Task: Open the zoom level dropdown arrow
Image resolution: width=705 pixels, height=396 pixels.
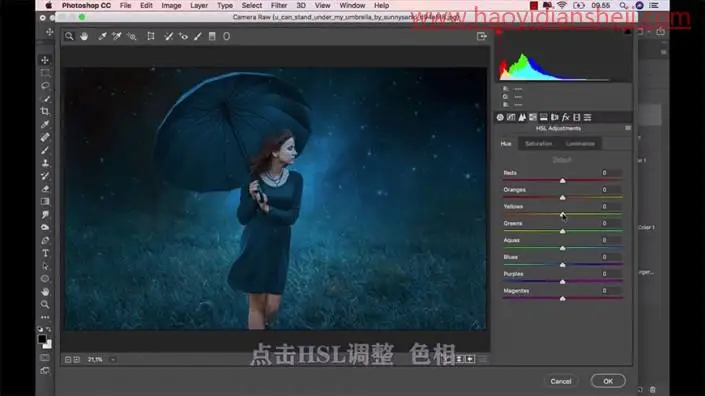Action: click(113, 360)
